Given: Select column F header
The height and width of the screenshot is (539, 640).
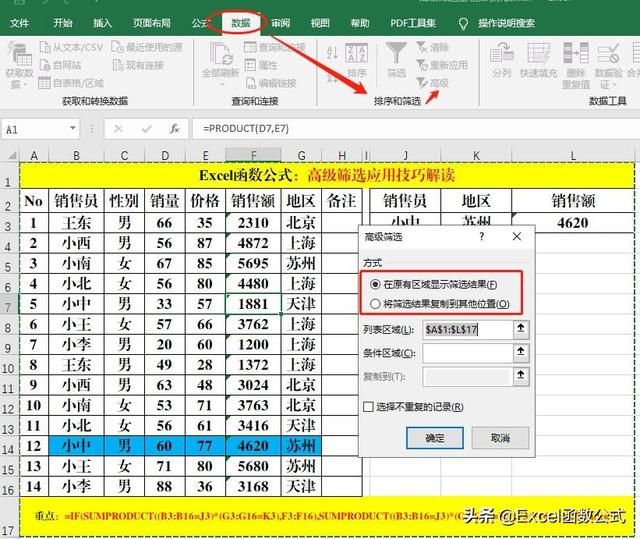Looking at the screenshot, I should tap(253, 155).
